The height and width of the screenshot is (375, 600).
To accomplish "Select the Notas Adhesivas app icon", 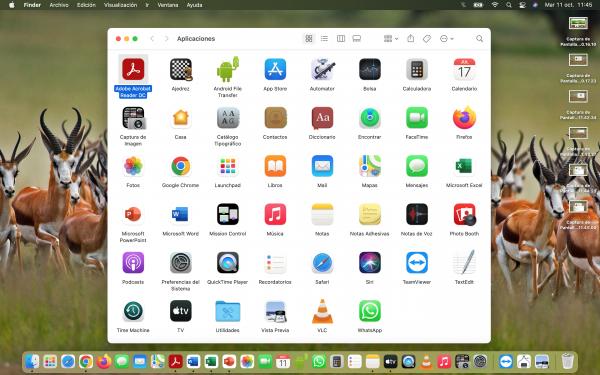I will (x=370, y=215).
